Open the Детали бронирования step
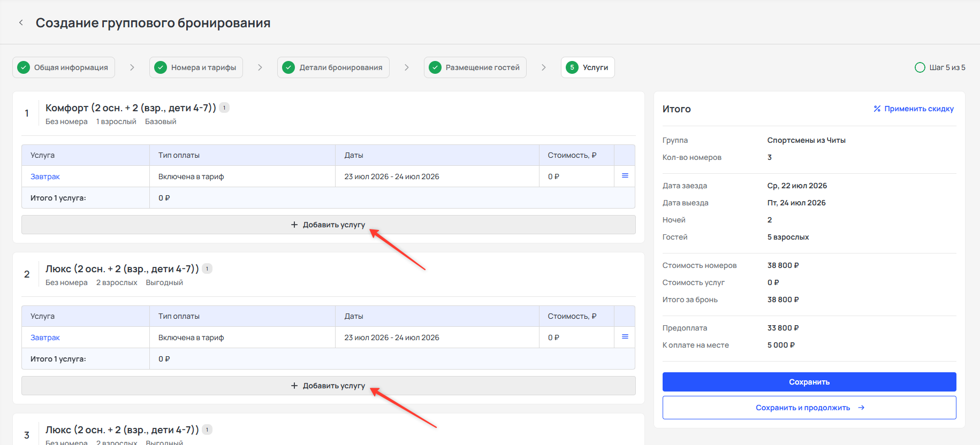 [333, 67]
